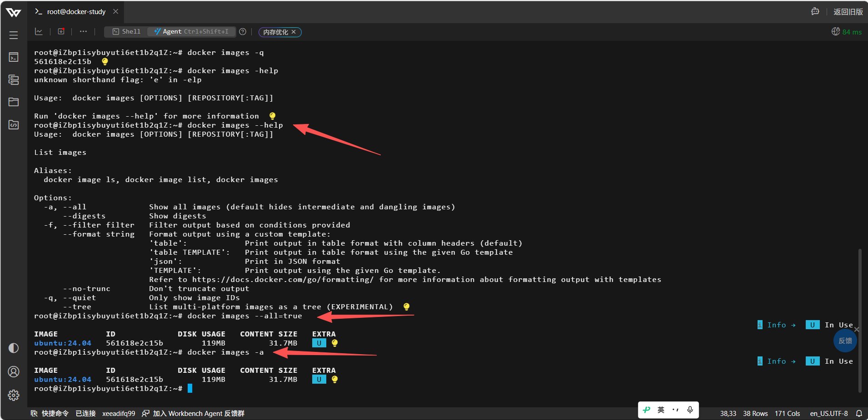868x420 pixels.
Task: Open 快捷命令 quick commands in status bar
Action: click(50, 413)
